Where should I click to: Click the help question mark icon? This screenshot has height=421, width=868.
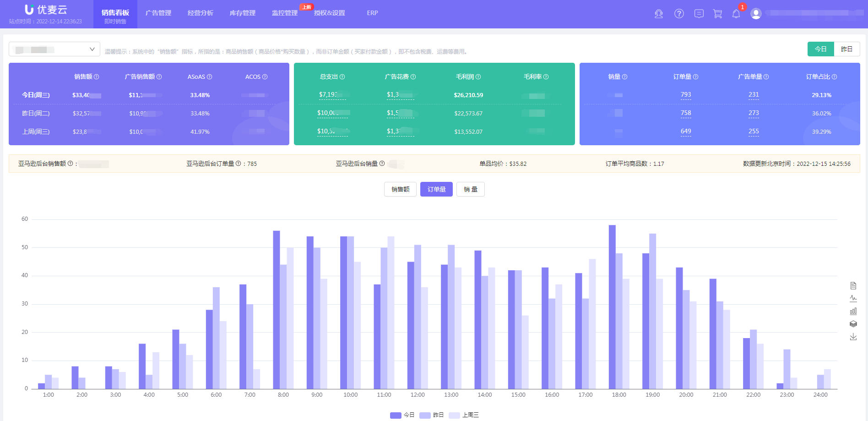(678, 14)
